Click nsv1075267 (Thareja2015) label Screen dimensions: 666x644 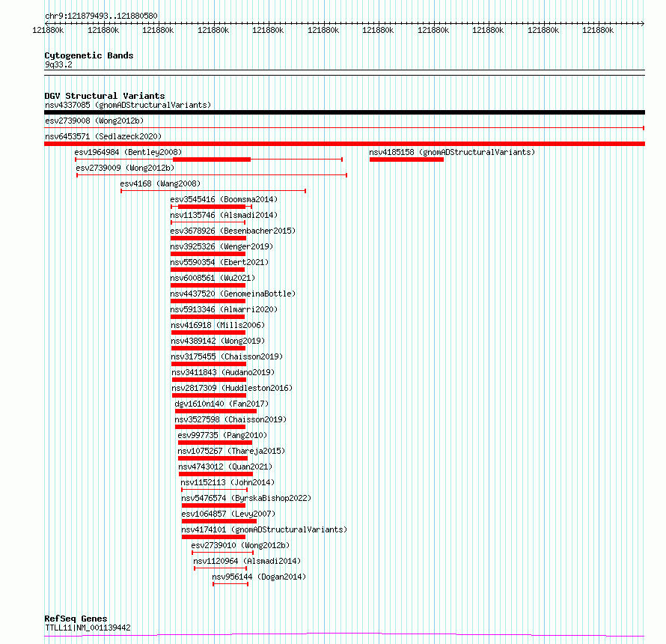(x=231, y=451)
